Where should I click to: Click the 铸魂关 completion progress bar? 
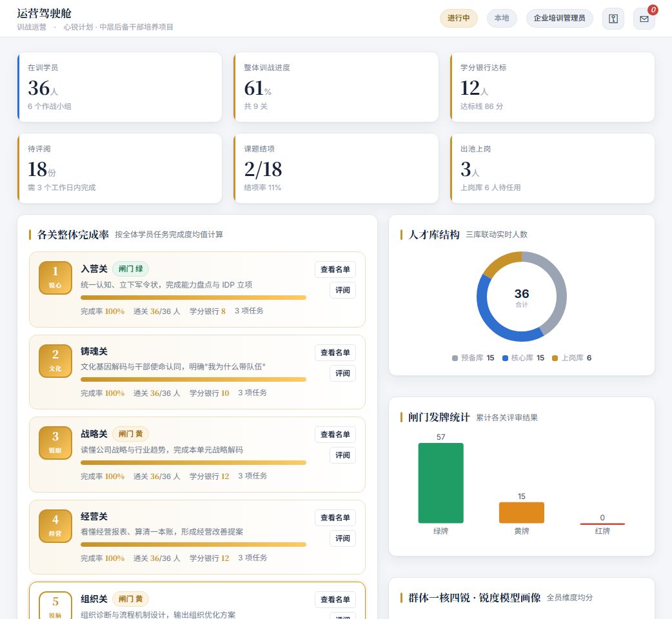(193, 379)
